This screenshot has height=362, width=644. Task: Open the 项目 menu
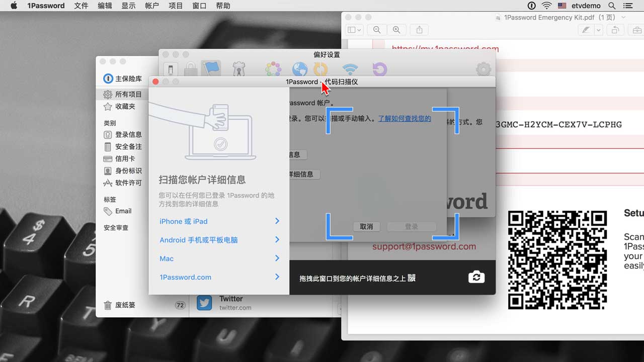click(176, 6)
